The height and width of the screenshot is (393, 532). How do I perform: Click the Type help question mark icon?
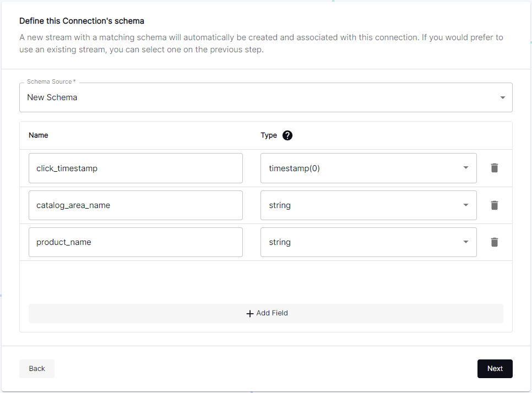click(287, 135)
